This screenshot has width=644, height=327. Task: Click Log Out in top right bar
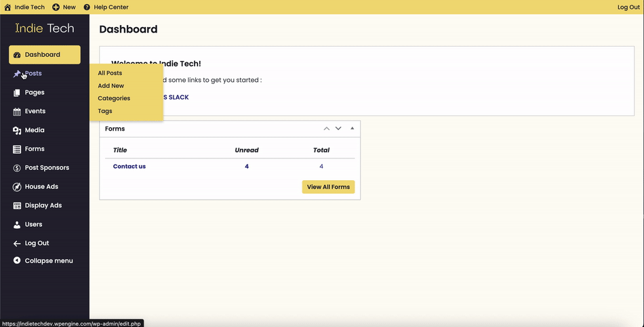coord(628,7)
